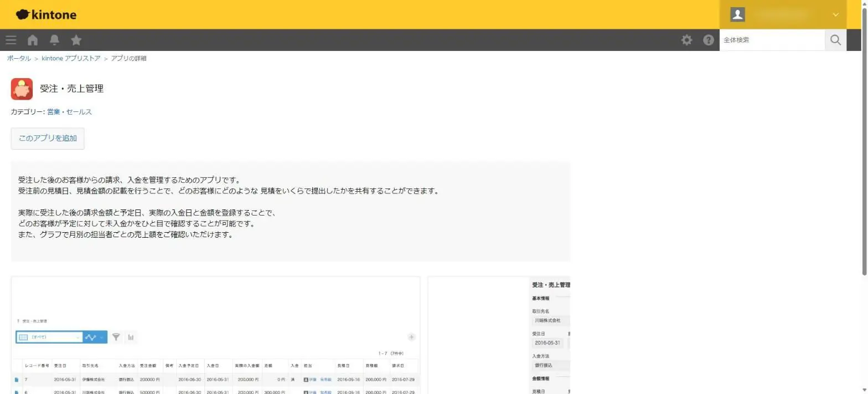Click the アプリの詳細 breadcrumb text
Image resolution: width=868 pixels, height=394 pixels.
129,58
